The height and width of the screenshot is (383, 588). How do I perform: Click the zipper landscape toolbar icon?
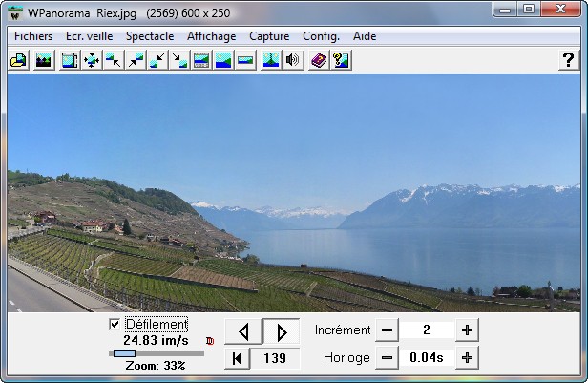click(x=271, y=60)
